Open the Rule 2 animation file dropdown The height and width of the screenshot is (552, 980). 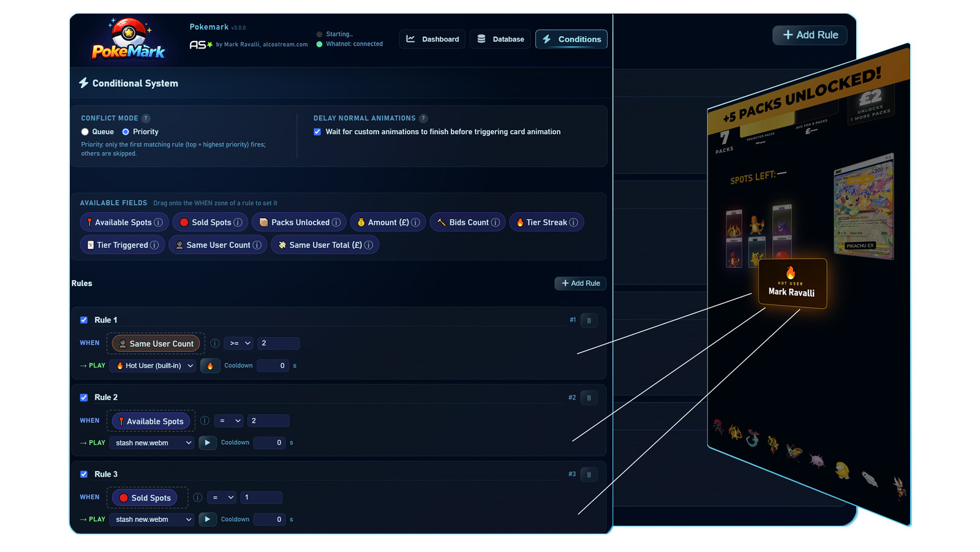pos(152,442)
